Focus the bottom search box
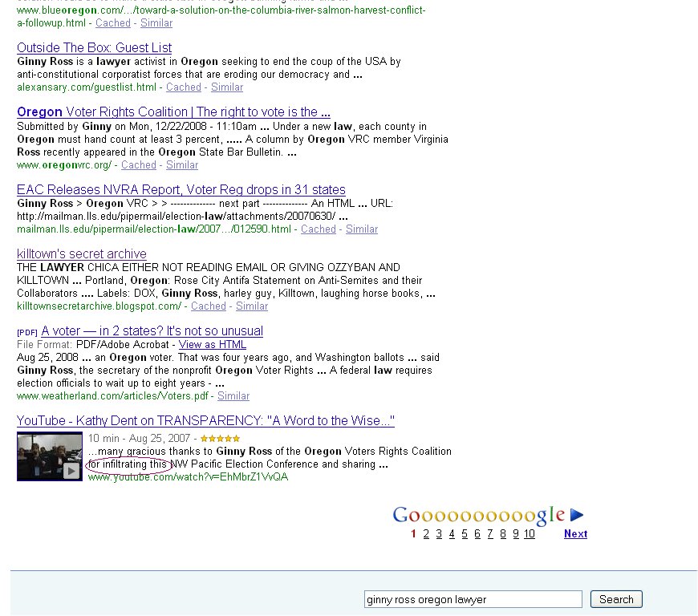This screenshot has width=698, height=616. (473, 599)
